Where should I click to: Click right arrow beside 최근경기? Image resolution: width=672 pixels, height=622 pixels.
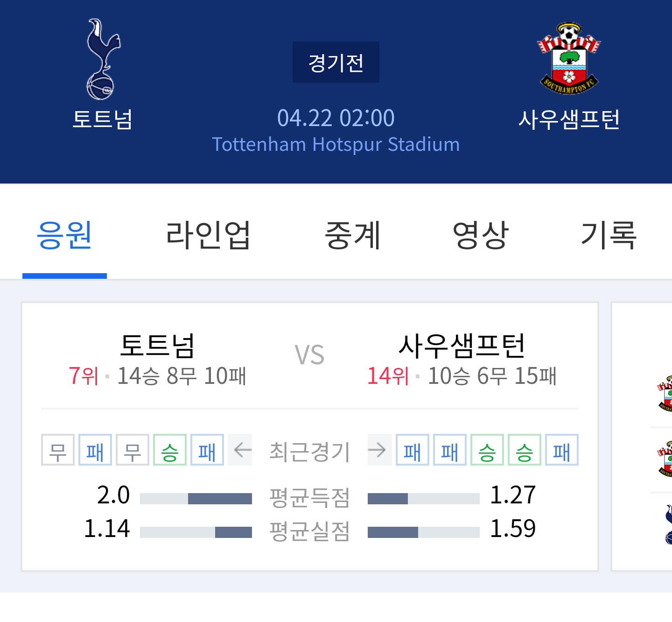[377, 450]
